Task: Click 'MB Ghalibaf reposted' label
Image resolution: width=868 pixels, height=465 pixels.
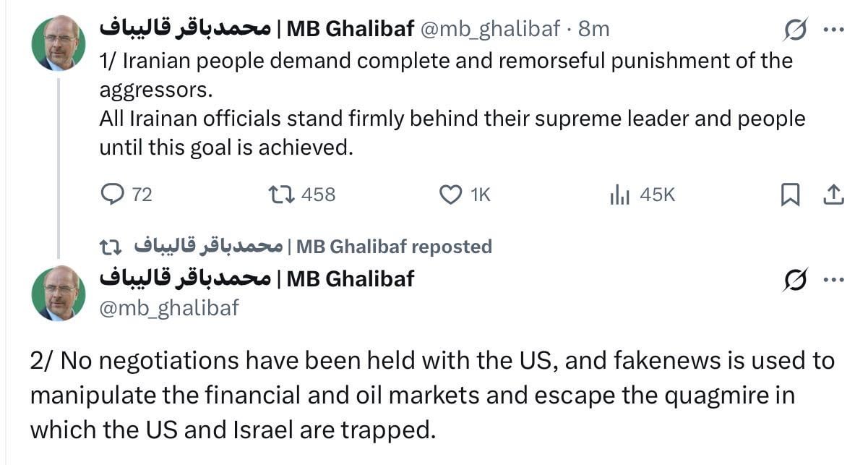Action: click(394, 247)
